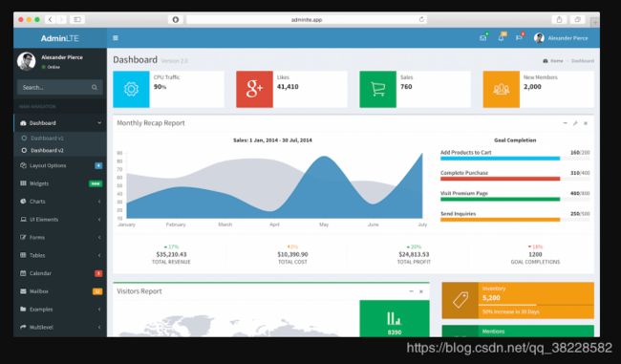Remove the Monthly Recap Report box
The height and width of the screenshot is (364, 621).
pos(586,123)
